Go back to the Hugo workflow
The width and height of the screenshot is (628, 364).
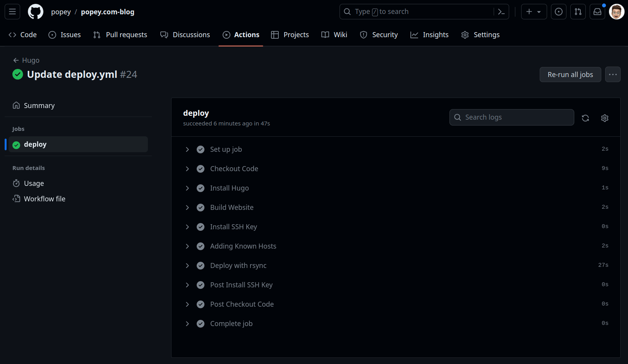26,60
